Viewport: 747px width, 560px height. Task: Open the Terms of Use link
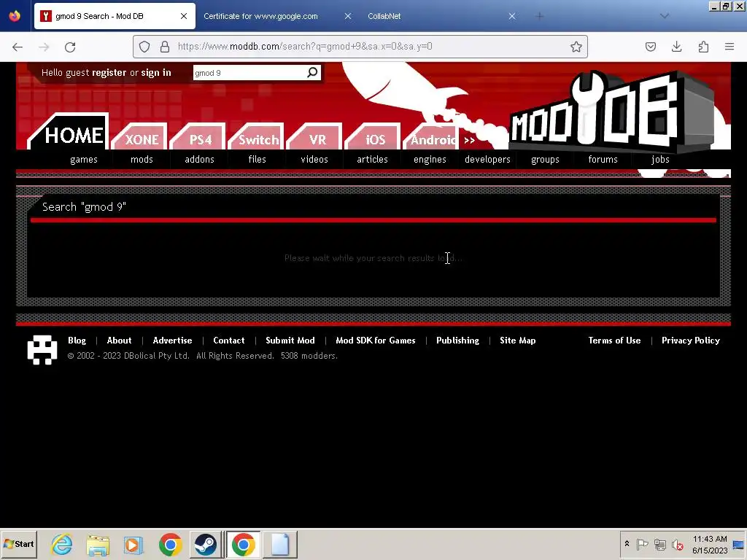click(x=614, y=341)
